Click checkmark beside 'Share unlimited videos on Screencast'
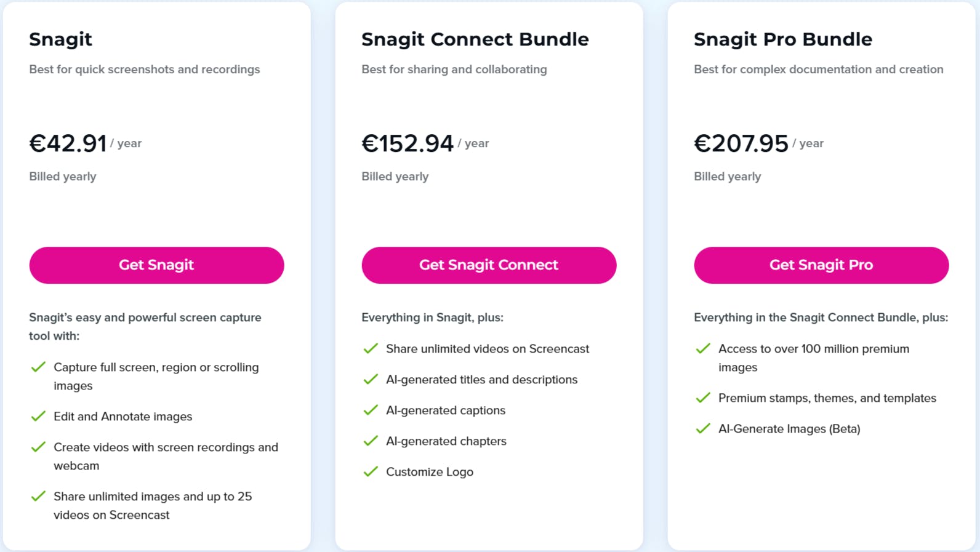Image resolution: width=980 pixels, height=552 pixels. (x=371, y=348)
